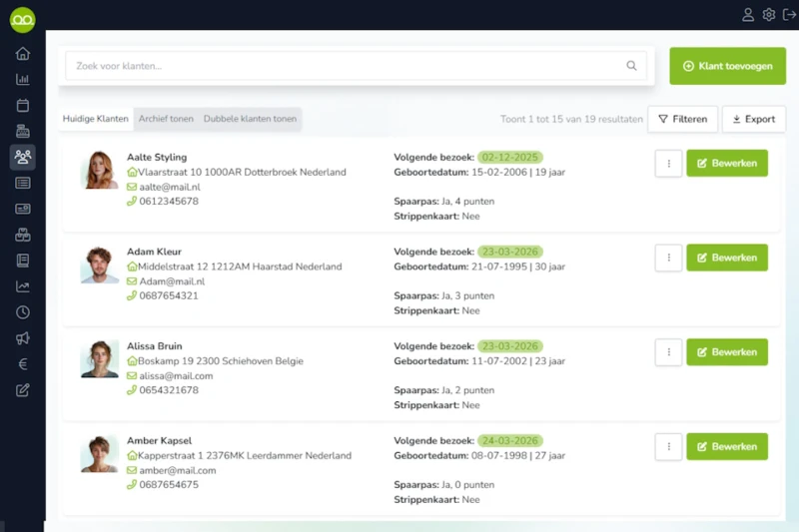Open the bar chart statistics icon

coord(22,80)
